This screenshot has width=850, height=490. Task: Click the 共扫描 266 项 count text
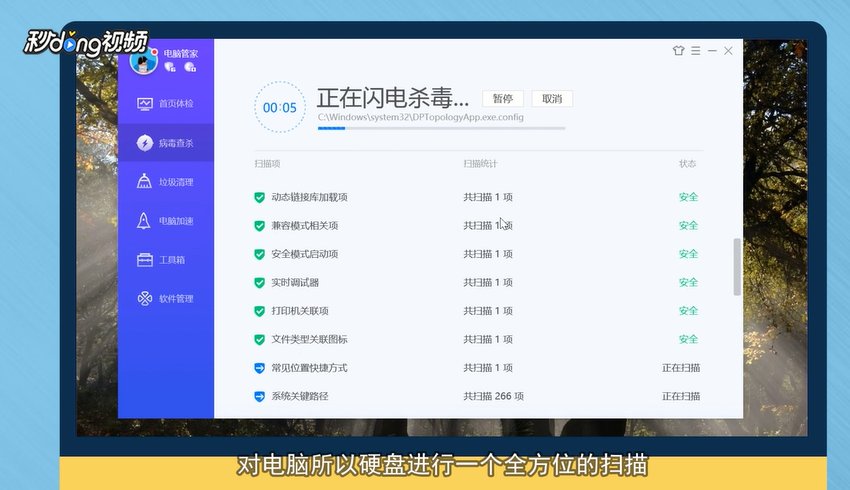[493, 396]
